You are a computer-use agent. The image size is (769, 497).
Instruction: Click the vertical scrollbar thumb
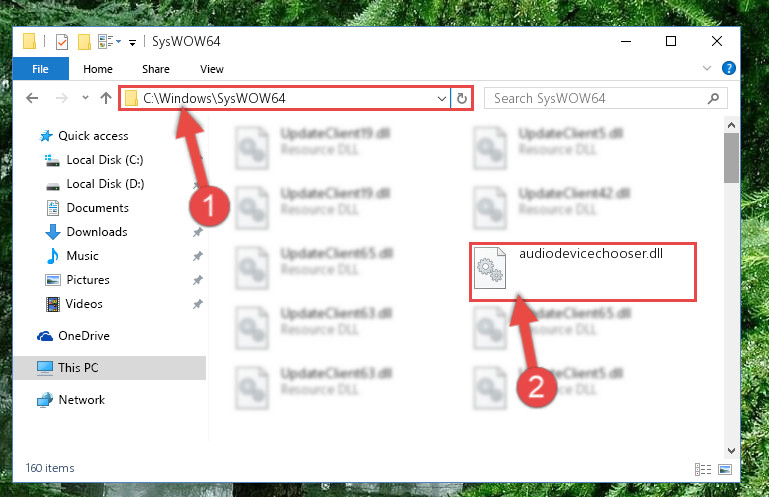(731, 158)
